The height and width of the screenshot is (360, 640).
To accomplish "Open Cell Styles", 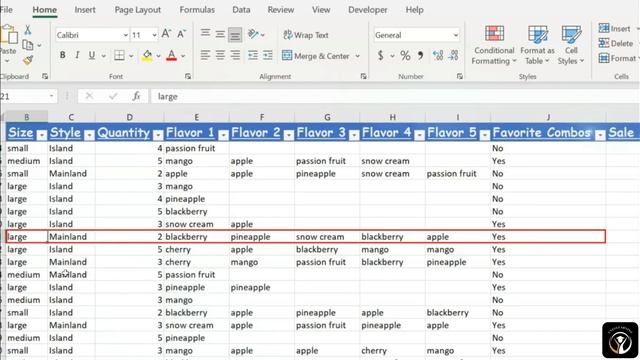I will coord(571,45).
